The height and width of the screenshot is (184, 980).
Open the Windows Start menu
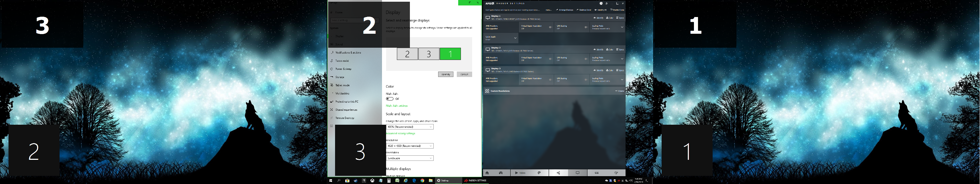pyautogui.click(x=331, y=181)
